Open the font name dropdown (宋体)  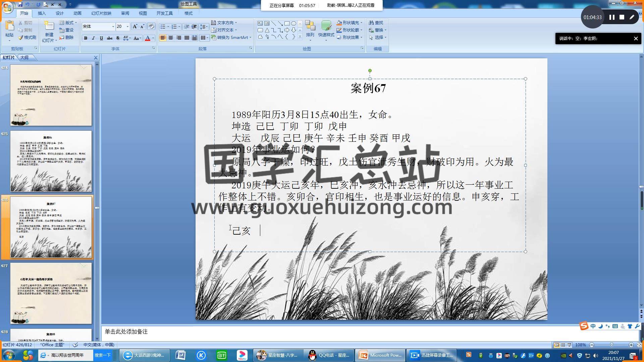pyautogui.click(x=113, y=26)
